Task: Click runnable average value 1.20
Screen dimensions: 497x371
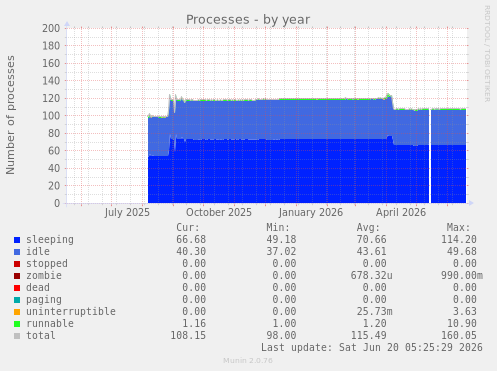Action: pyautogui.click(x=374, y=323)
